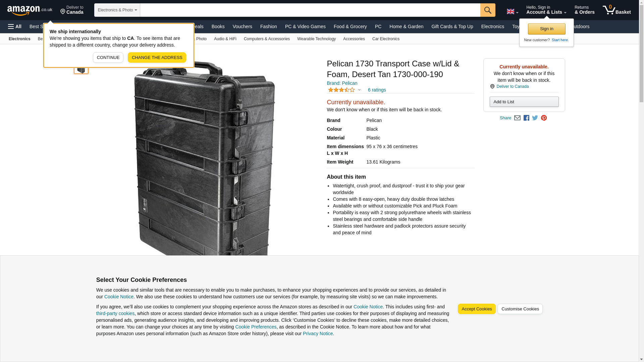Image resolution: width=644 pixels, height=362 pixels.
Task: Share product on Facebook icon
Action: coord(526,118)
